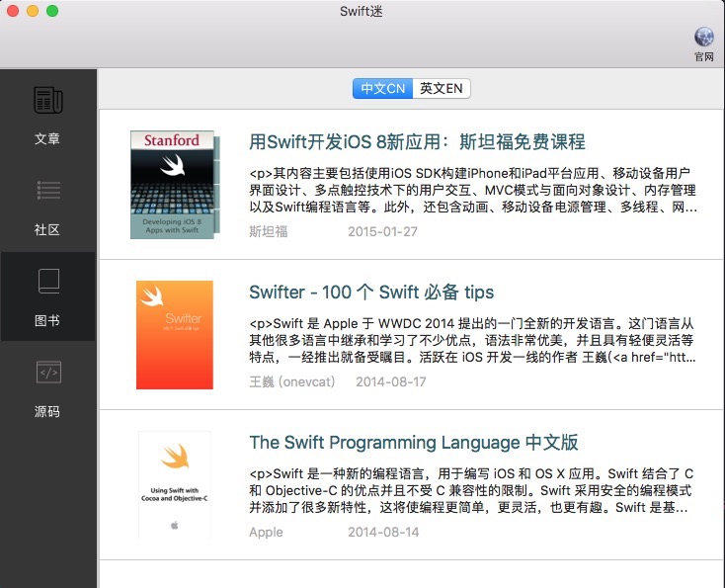Click the Swift Programming Language description text
725x588 pixels.
click(x=471, y=490)
